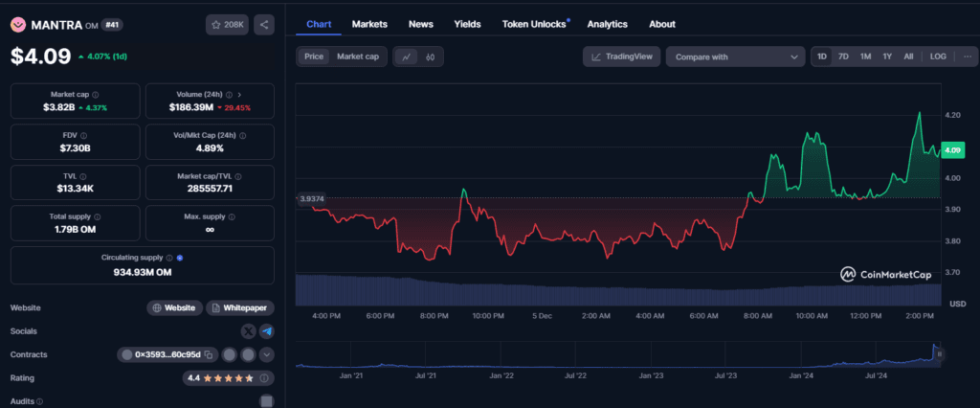Click the historical range navigator chart
The height and width of the screenshot is (408, 980).
[x=619, y=354]
